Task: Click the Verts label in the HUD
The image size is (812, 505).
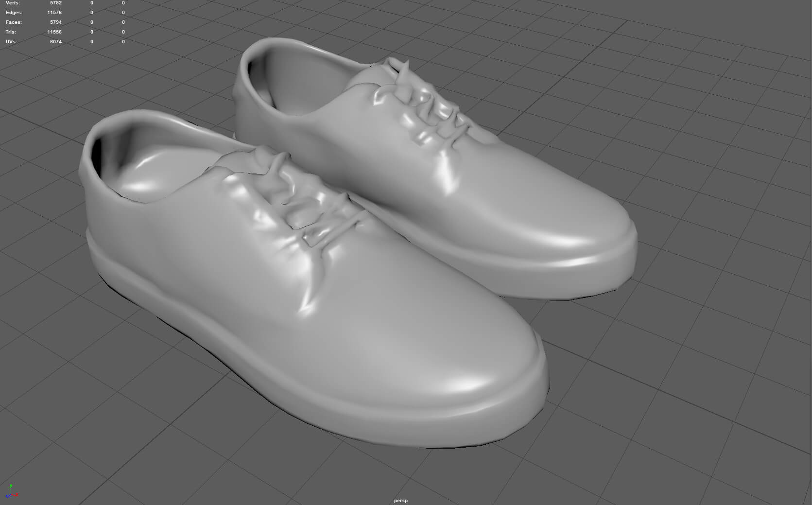Action: (x=13, y=3)
